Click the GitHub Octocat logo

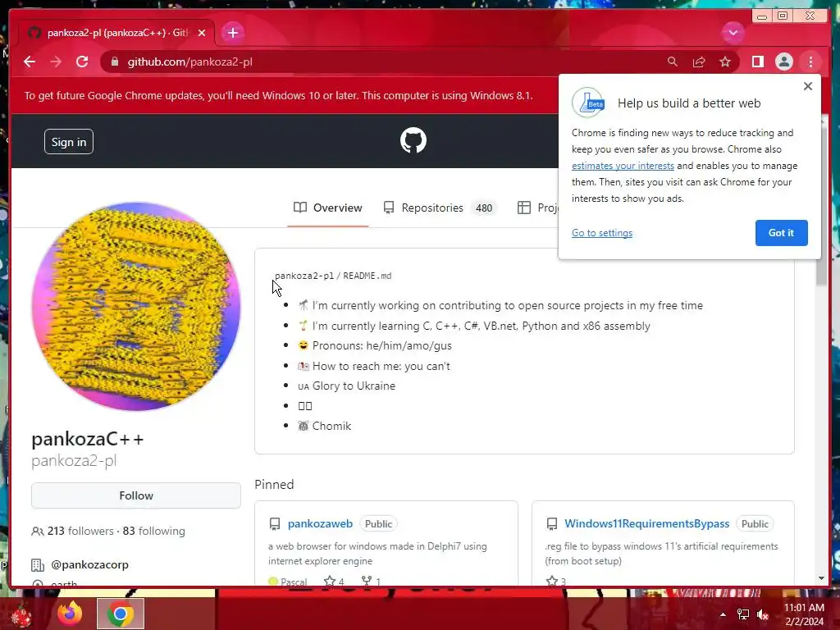[413, 140]
